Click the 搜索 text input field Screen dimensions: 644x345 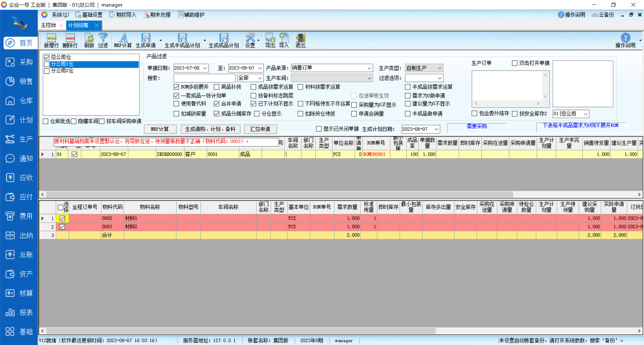(x=204, y=78)
